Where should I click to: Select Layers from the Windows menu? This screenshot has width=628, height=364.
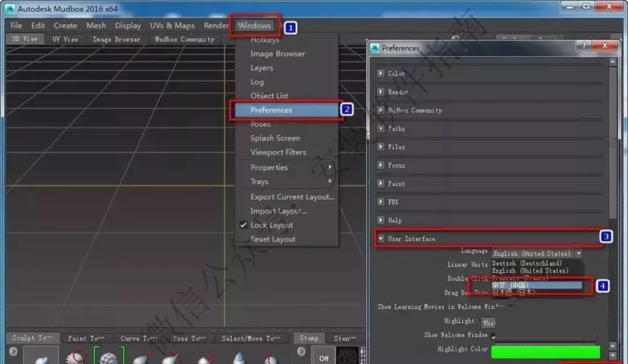click(262, 67)
